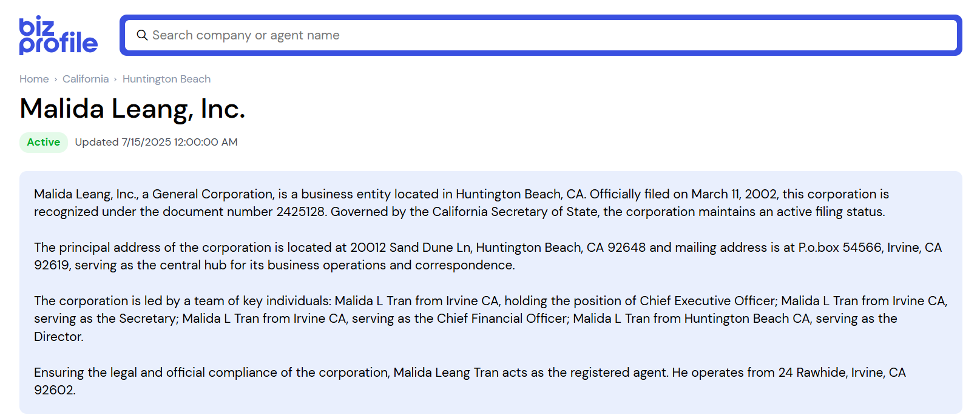This screenshot has width=980, height=415.
Task: Click the document number 2425128
Action: point(300,212)
